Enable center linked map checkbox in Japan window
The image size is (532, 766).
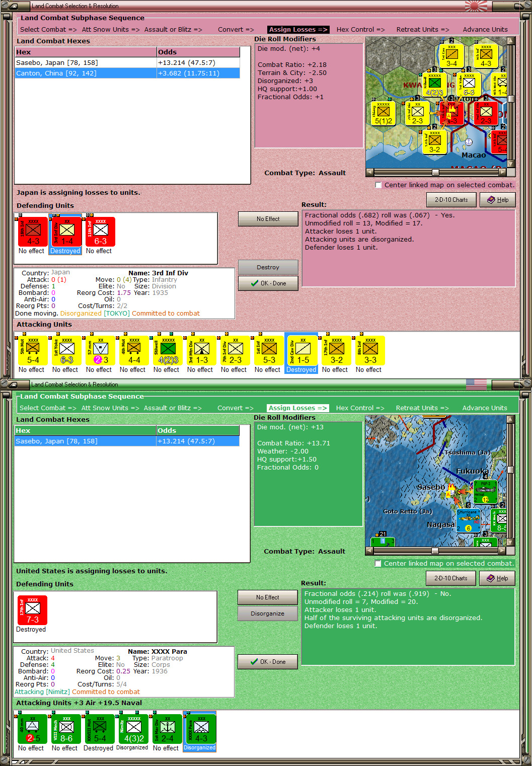[378, 185]
